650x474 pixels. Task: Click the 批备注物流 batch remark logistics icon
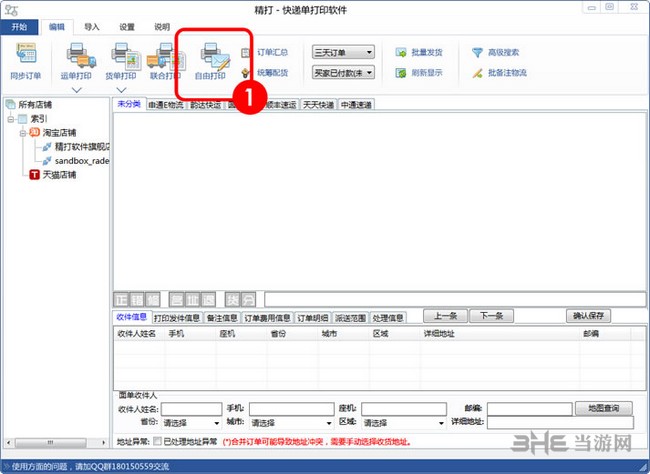pos(477,73)
